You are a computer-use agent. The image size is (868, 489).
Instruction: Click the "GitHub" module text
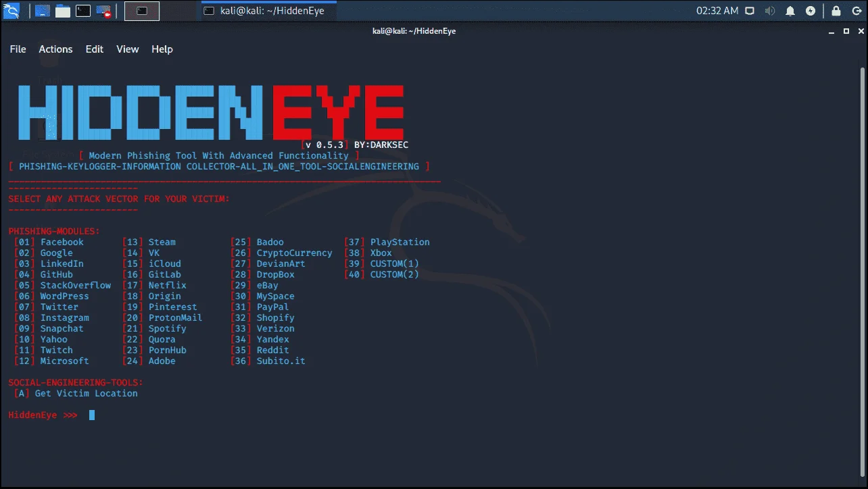coord(57,275)
